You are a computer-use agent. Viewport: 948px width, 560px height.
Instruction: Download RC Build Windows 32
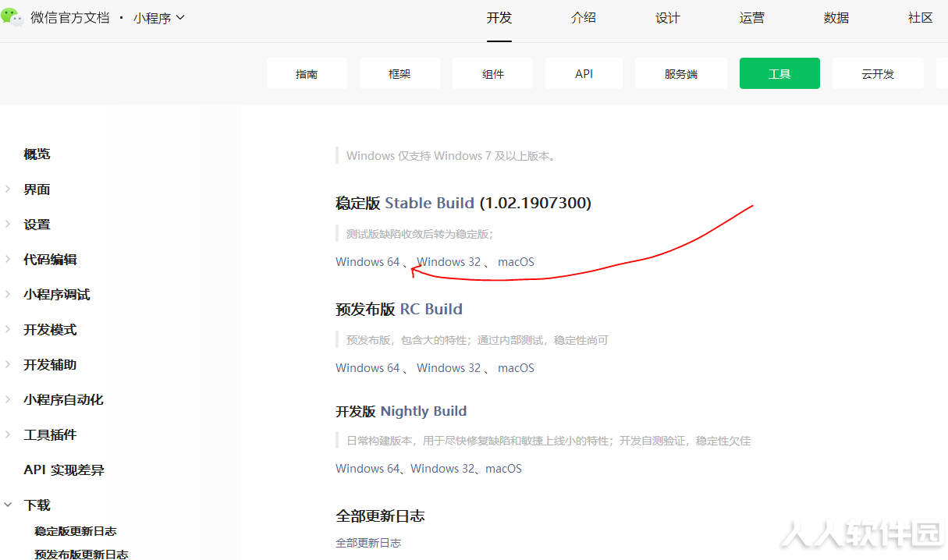tap(449, 368)
